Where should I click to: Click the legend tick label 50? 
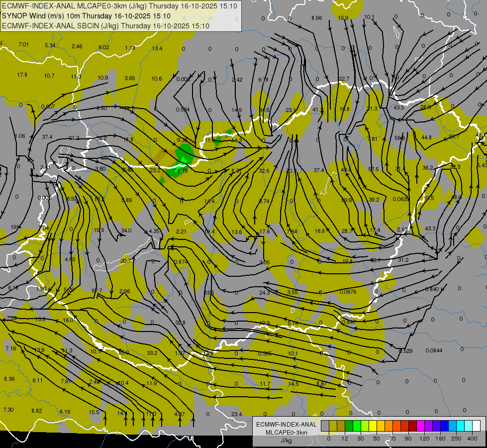coord(376,439)
